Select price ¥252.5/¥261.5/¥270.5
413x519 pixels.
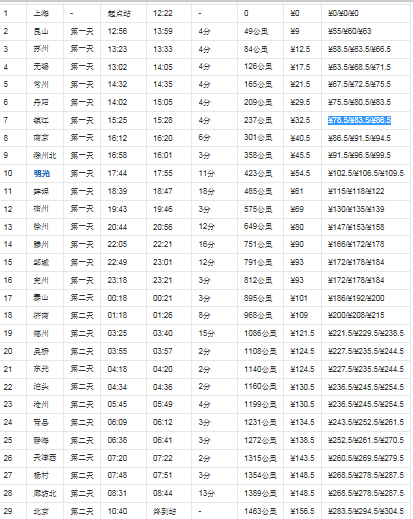click(366, 440)
